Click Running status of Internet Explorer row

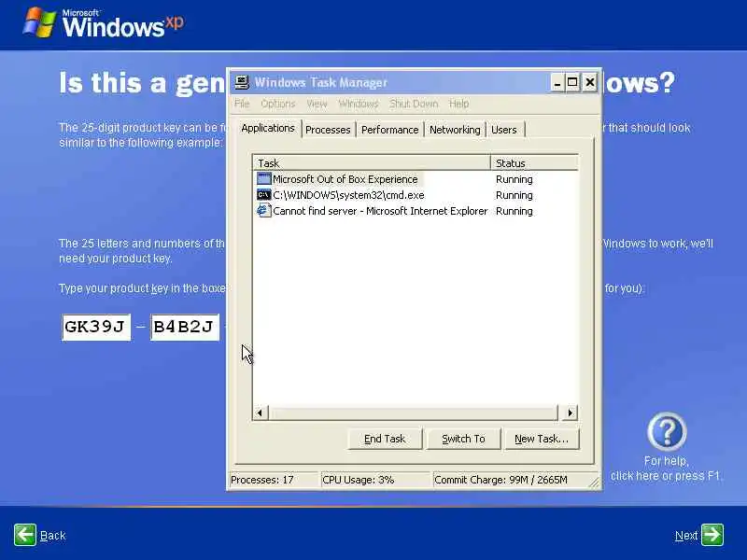click(x=514, y=211)
